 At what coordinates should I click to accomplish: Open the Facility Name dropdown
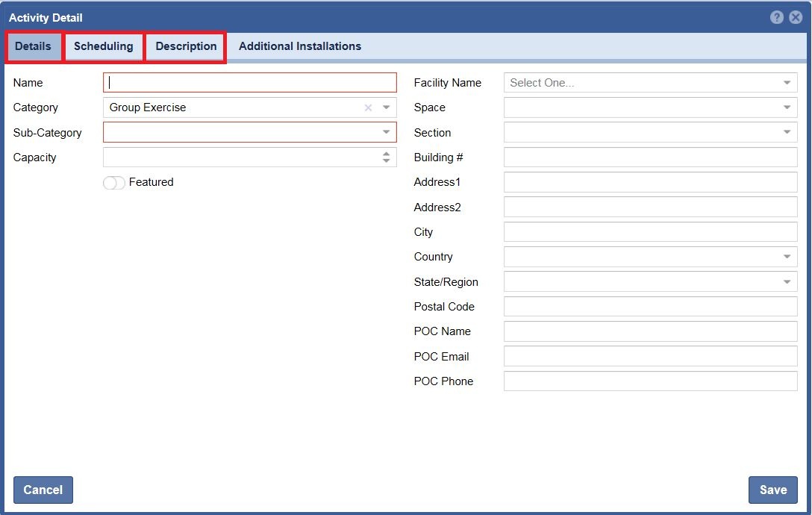click(787, 83)
